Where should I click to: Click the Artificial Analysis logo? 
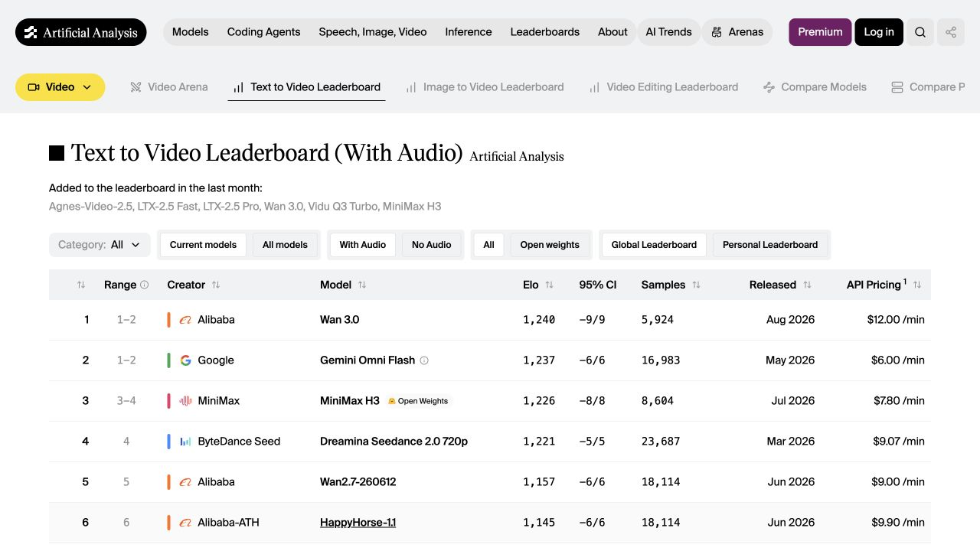point(80,32)
